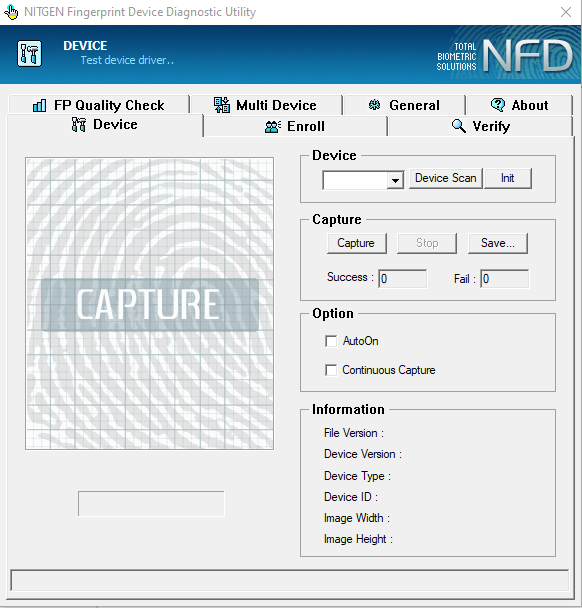The image size is (582, 608).
Task: Switch to the Verify tab
Action: click(480, 126)
